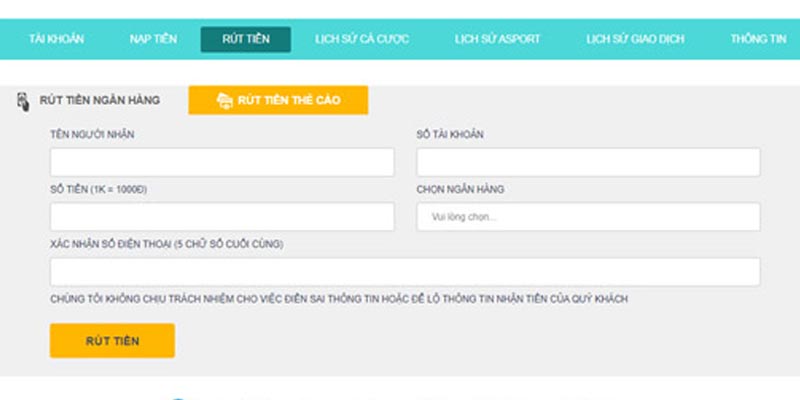Open the Lịch Sử Cá Cược tab
Screen dimensions: 800x400
click(361, 39)
